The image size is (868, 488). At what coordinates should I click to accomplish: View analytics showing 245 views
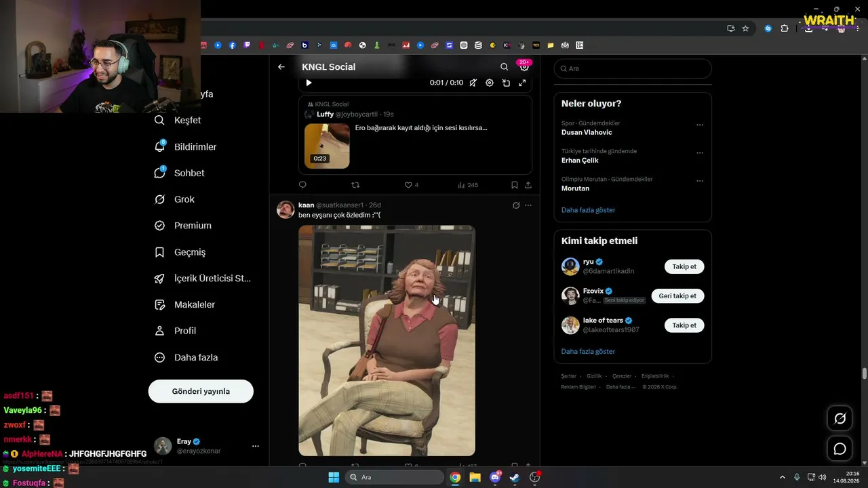tap(468, 185)
